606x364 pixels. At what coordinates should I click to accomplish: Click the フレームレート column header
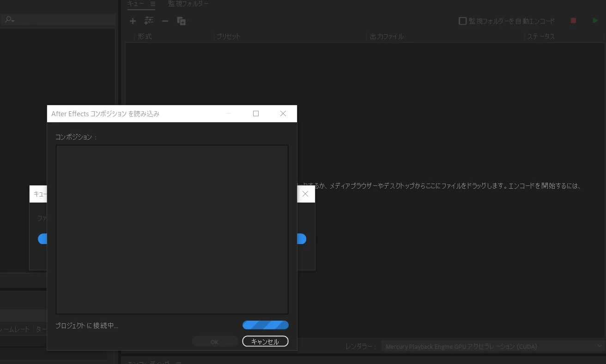pos(14,329)
